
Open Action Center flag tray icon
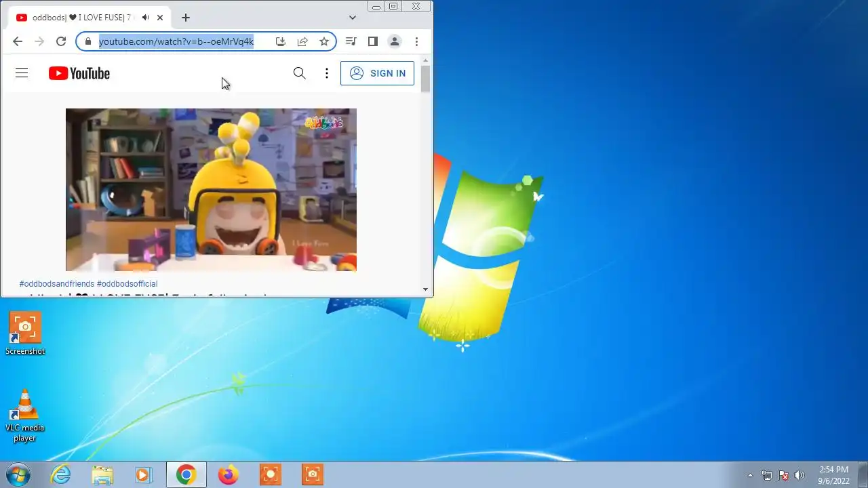(x=783, y=475)
